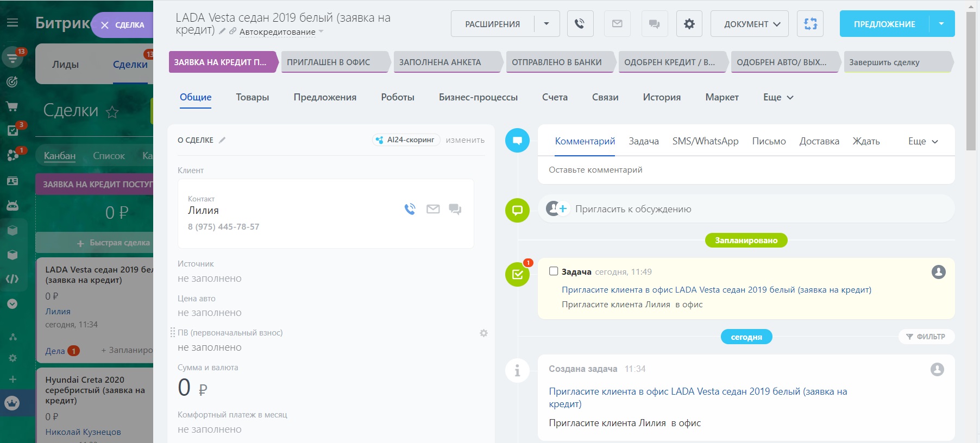The height and width of the screenshot is (443, 980).
Task: Click the field settings gear near ПВ
Action: 483,333
